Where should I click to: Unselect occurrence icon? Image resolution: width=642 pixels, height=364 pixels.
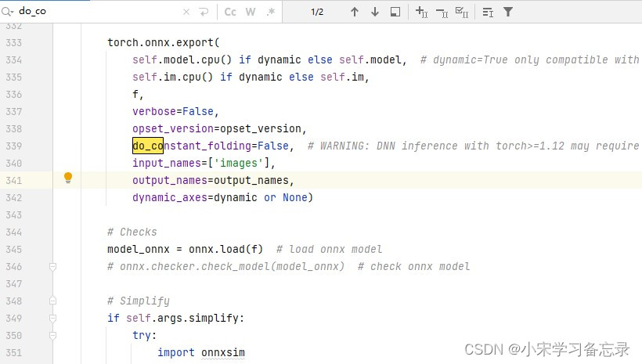(442, 13)
